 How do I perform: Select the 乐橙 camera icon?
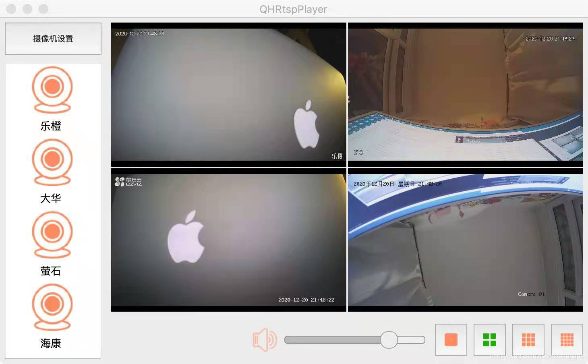point(52,89)
